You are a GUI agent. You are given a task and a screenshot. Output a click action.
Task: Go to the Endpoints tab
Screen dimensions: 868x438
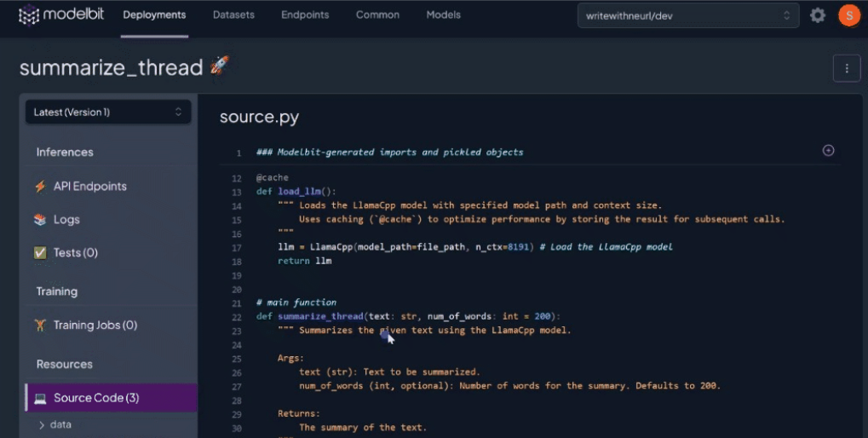[x=305, y=15]
